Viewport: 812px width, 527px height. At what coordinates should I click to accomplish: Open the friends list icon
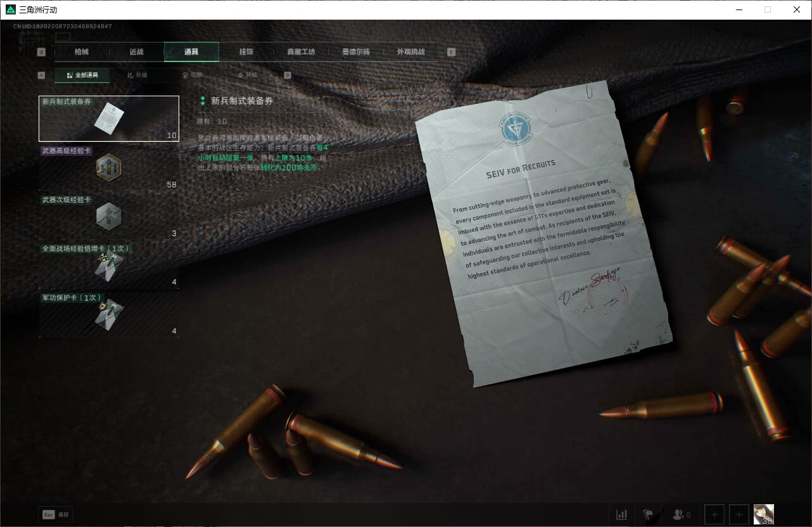point(681,515)
